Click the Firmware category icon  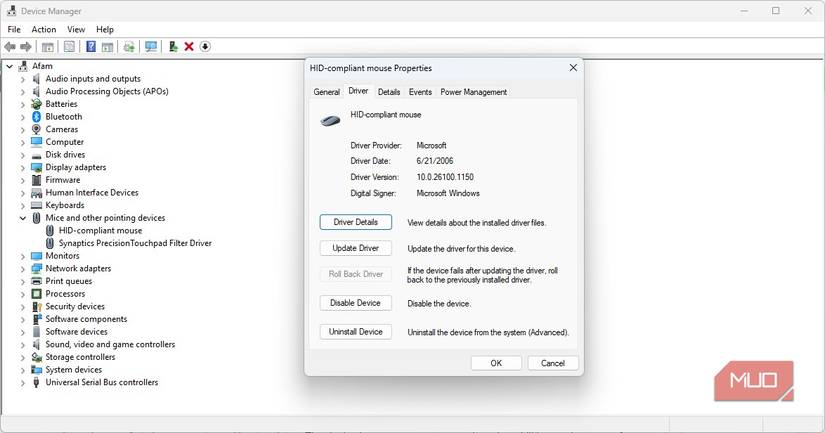coord(36,180)
